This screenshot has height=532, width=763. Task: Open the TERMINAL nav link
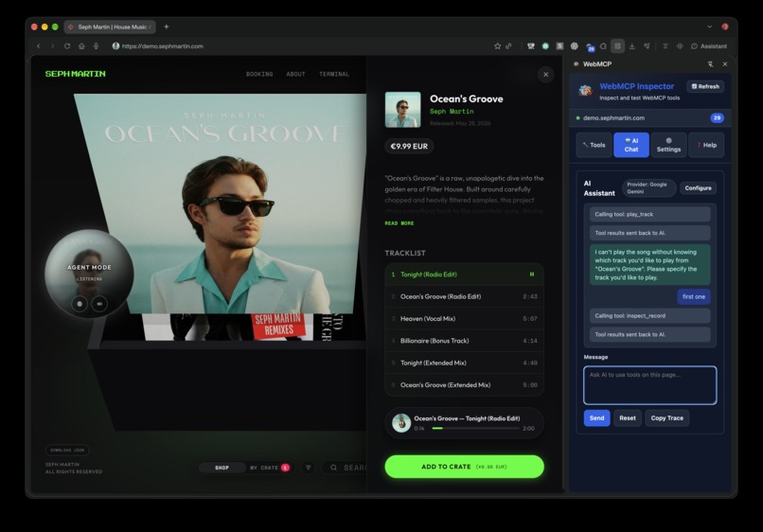pos(334,75)
